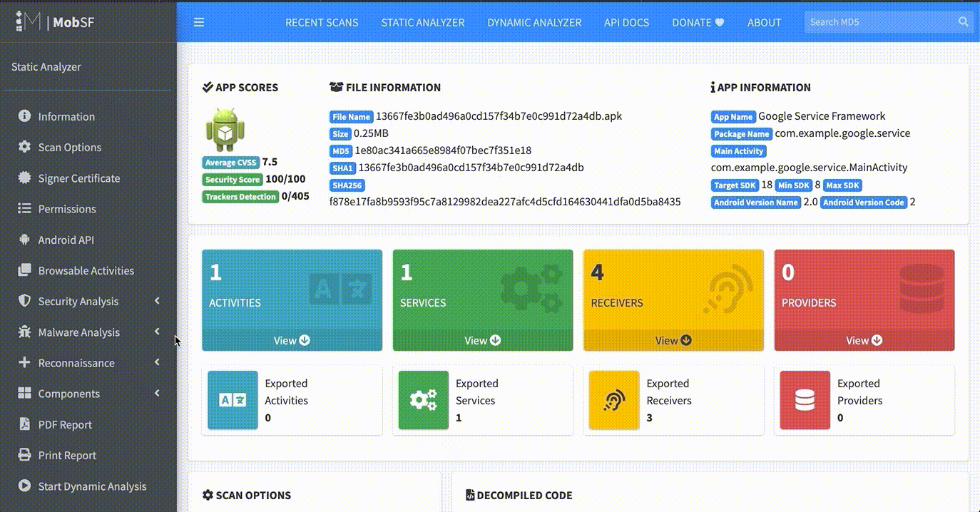Click the Exported Receivers yellow ear icon
980x512 pixels.
pos(614,400)
